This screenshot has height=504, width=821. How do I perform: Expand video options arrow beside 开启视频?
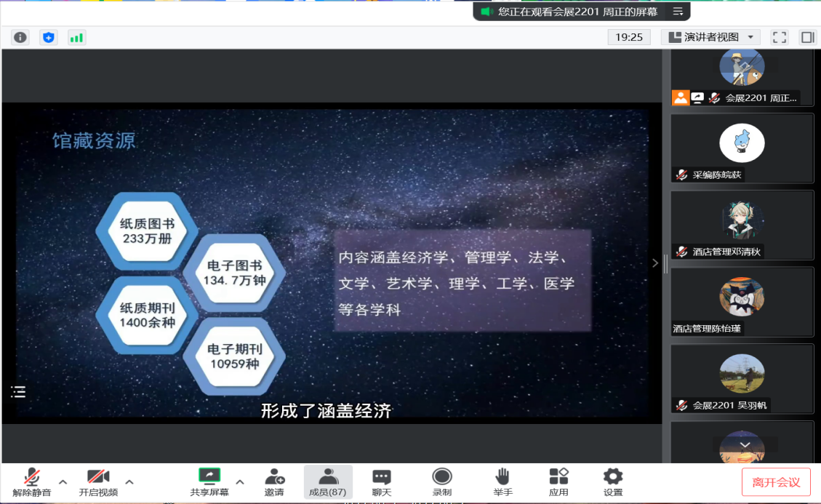[129, 481]
